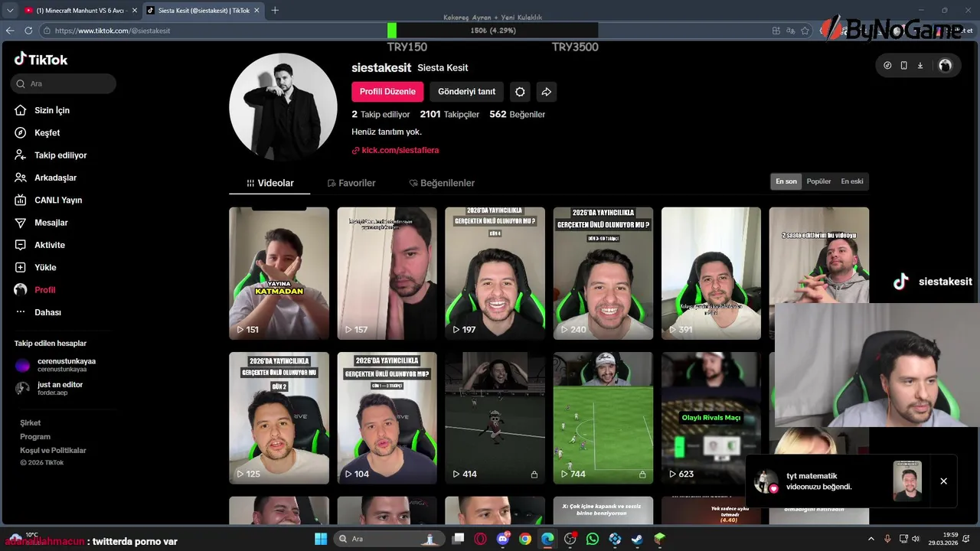
Task: Sort videos by En son
Action: click(x=786, y=181)
